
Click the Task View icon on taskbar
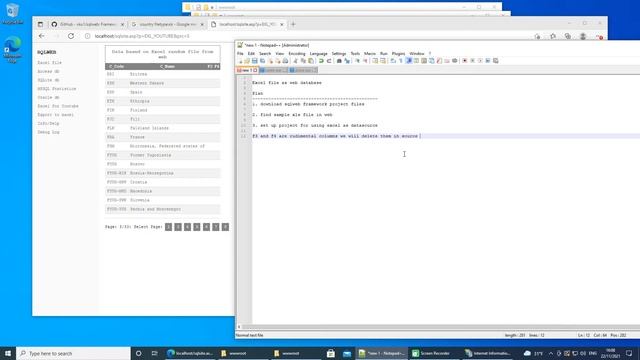[154, 353]
